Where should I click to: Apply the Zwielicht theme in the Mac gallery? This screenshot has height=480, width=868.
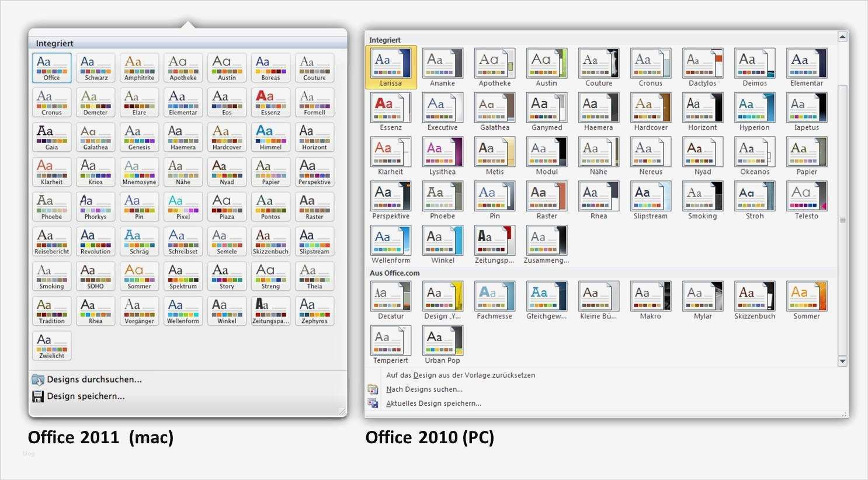(x=52, y=346)
